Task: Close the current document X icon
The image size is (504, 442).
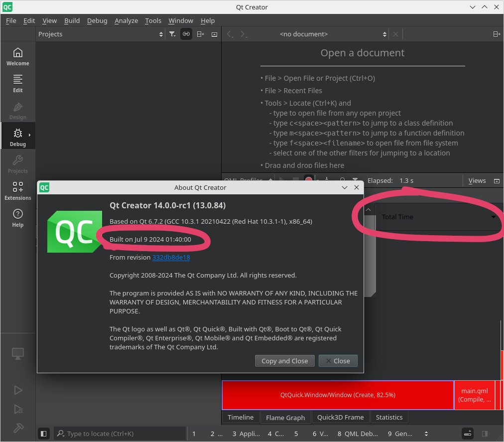Action: coord(395,34)
